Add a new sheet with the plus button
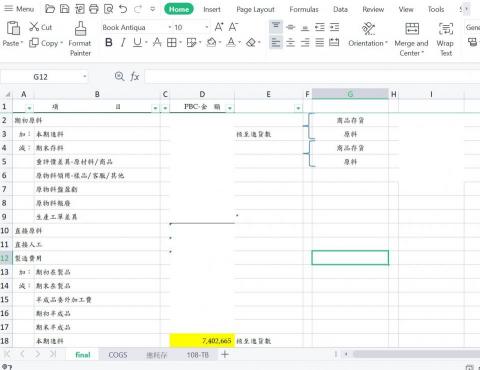Image resolution: width=480 pixels, height=370 pixels. click(x=225, y=354)
